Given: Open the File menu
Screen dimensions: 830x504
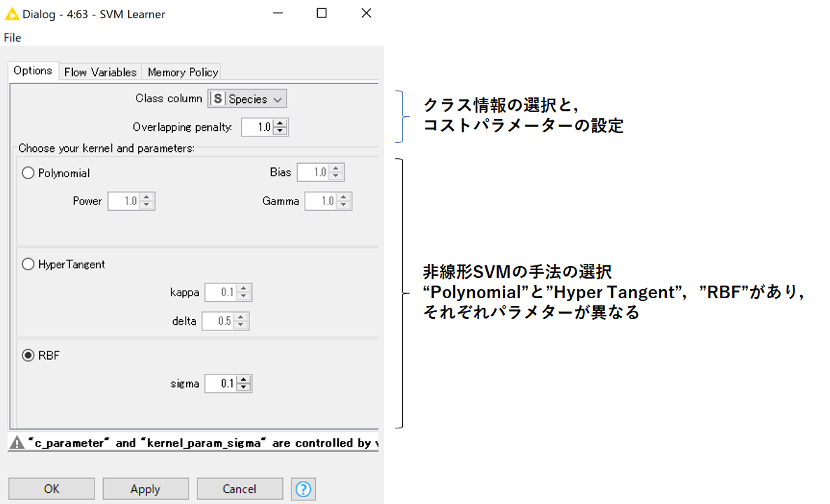Looking at the screenshot, I should coord(12,37).
